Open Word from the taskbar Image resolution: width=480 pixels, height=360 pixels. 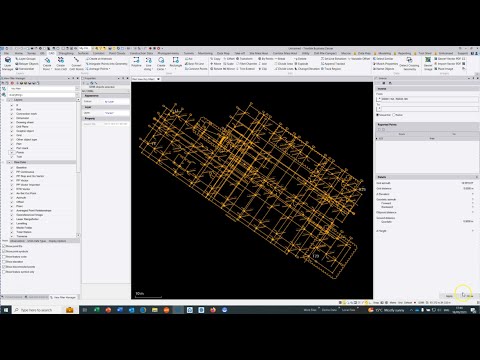click(x=120, y=310)
